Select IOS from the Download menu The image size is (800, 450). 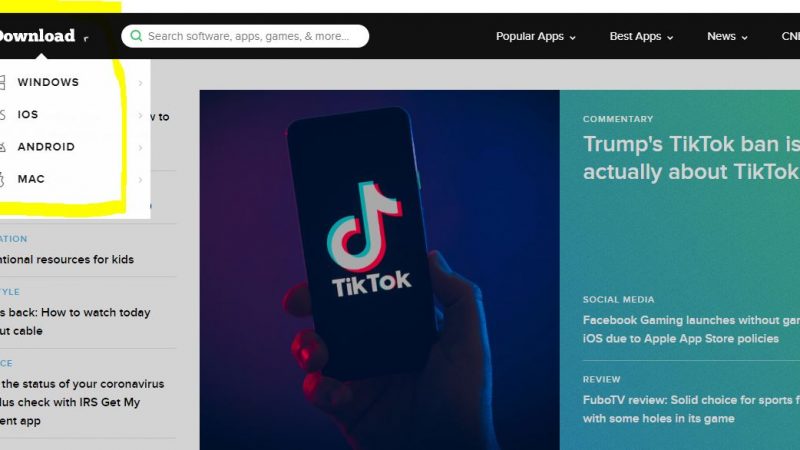pos(28,114)
